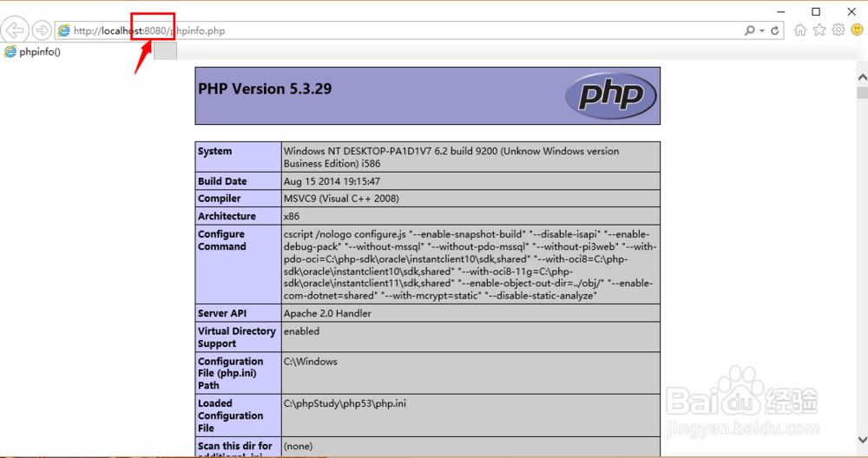868x458 pixels.
Task: Click the smiley feedback icon
Action: [857, 29]
